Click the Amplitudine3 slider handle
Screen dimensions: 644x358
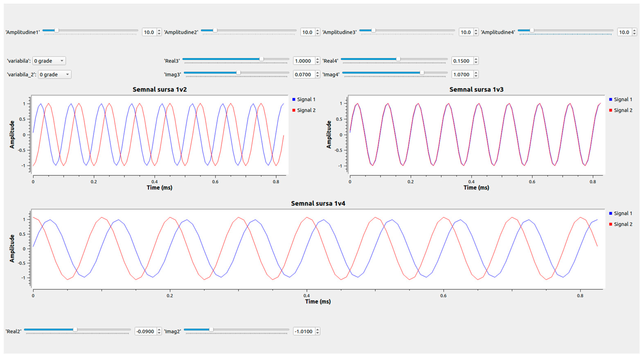(374, 30)
